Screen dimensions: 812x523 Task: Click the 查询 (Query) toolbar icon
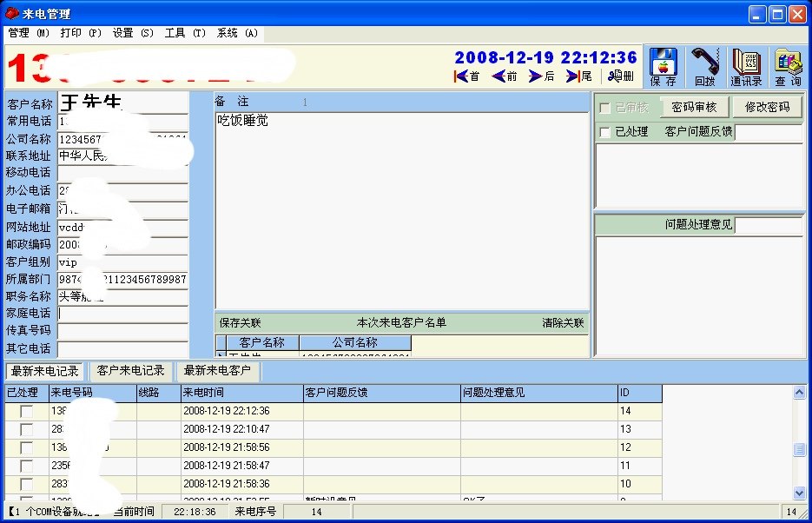point(788,66)
